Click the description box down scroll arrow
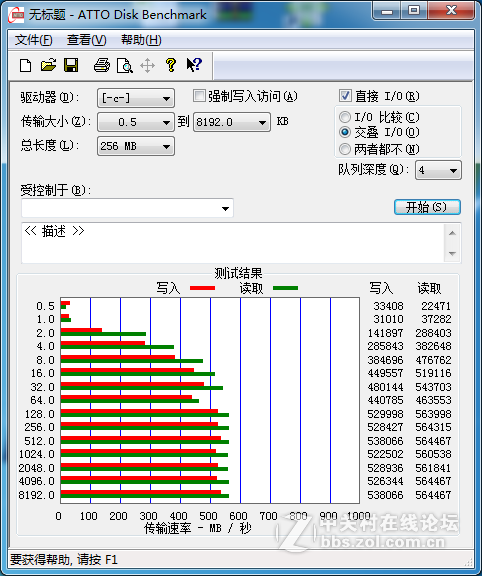 (452, 253)
